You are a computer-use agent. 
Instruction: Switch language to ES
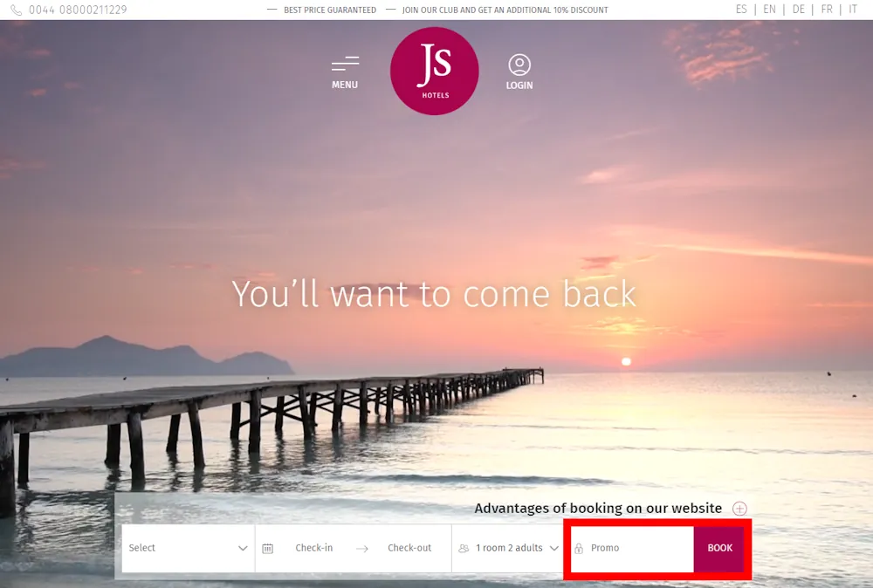(741, 10)
